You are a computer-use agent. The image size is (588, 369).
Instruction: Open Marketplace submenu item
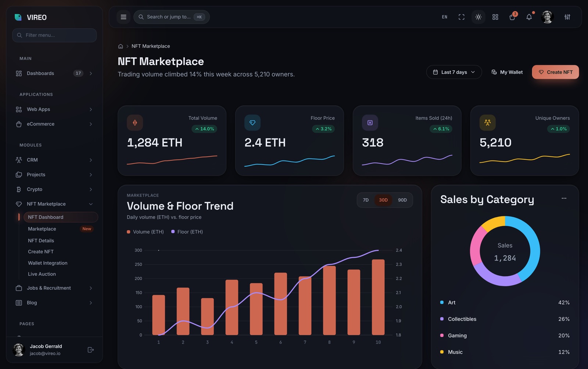click(x=61, y=229)
